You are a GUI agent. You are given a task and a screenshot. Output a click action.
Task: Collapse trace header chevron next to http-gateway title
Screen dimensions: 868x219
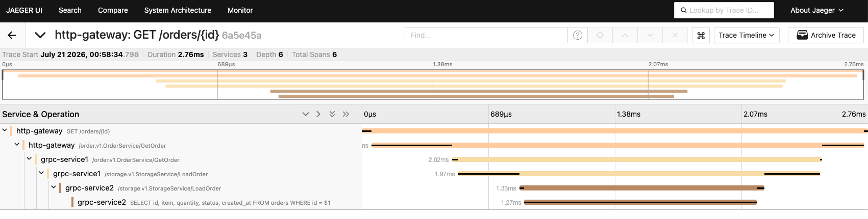click(40, 35)
